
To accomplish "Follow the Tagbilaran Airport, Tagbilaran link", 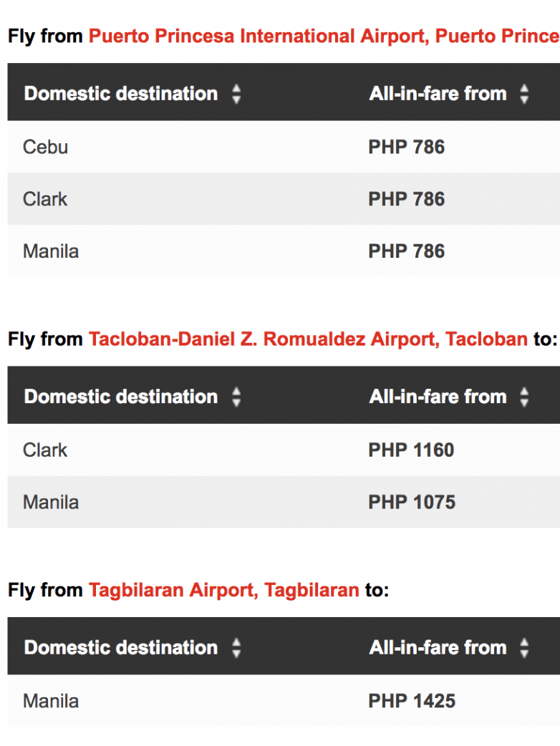I will click(x=223, y=590).
